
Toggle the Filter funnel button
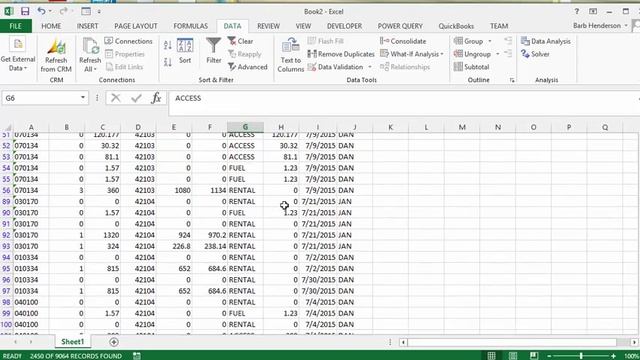[213, 51]
